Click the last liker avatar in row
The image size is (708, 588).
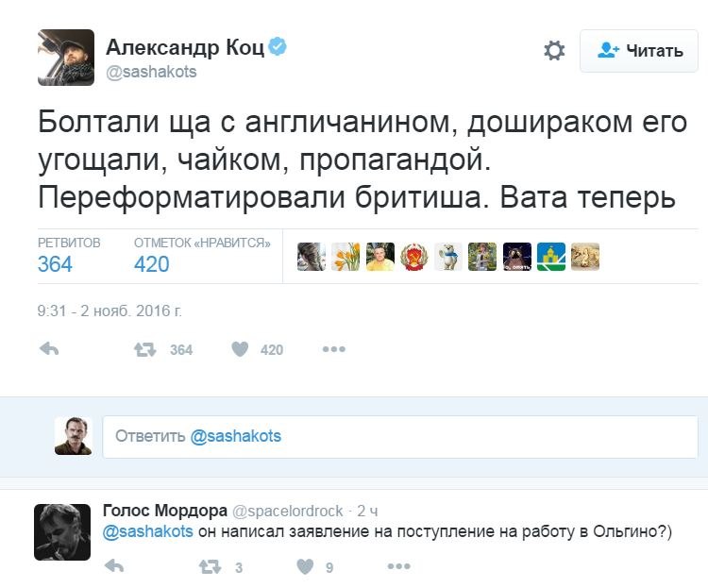[585, 257]
